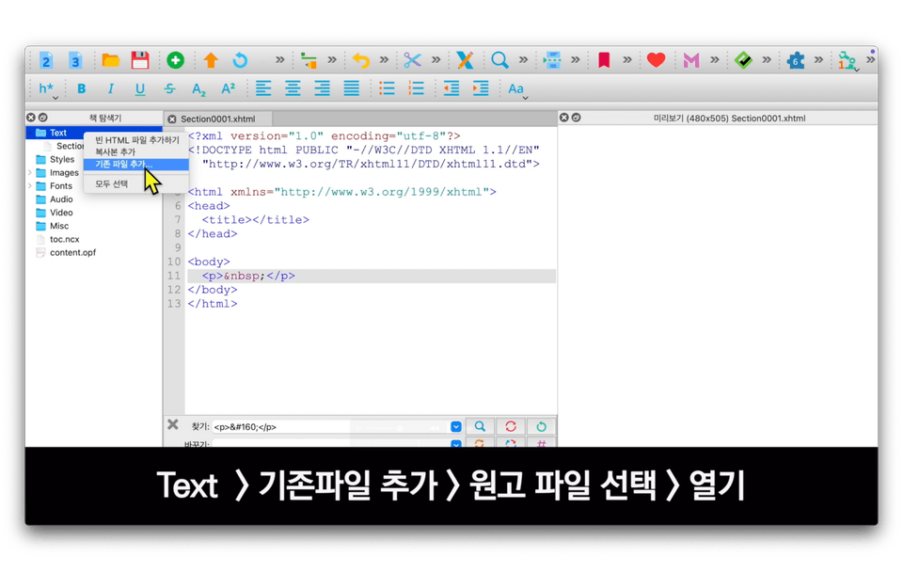Insert bulleted list
Viewport: 903px width, 588px height.
[387, 88]
